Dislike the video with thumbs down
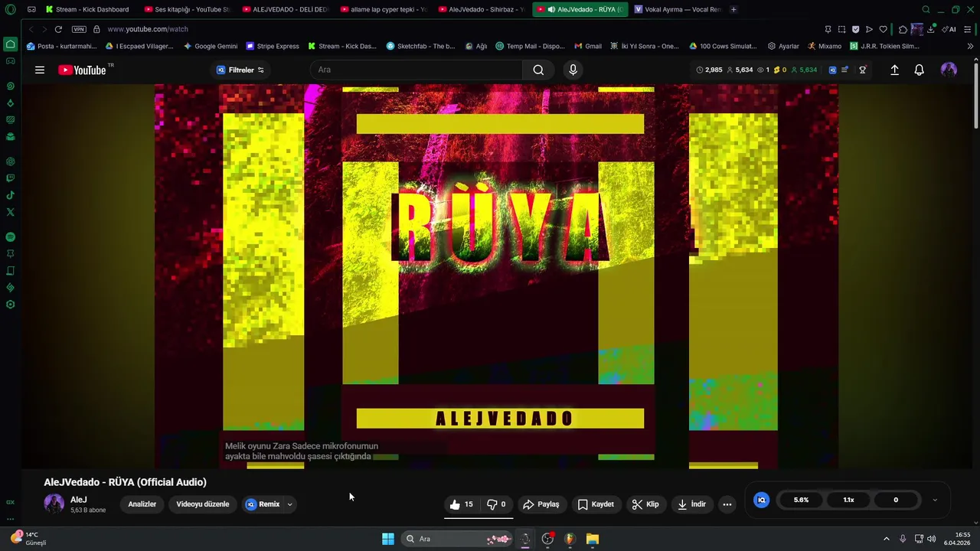 click(x=496, y=504)
